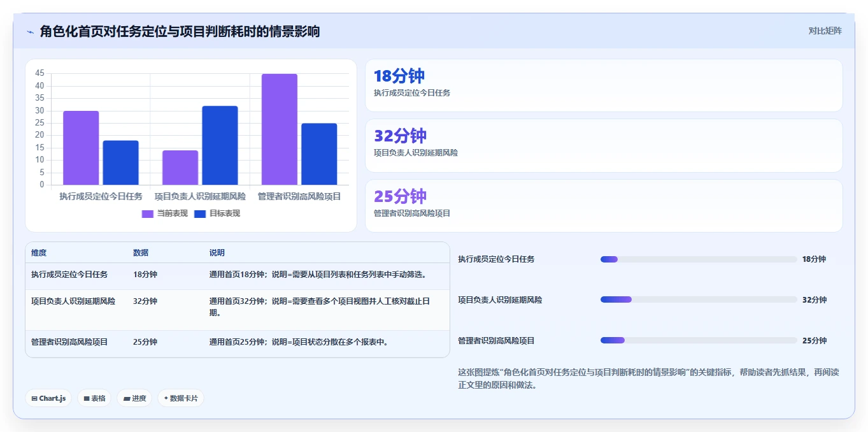Click the progress label 项目负责人识别延期风险
Image resolution: width=868 pixels, height=432 pixels.
pyautogui.click(x=500, y=299)
